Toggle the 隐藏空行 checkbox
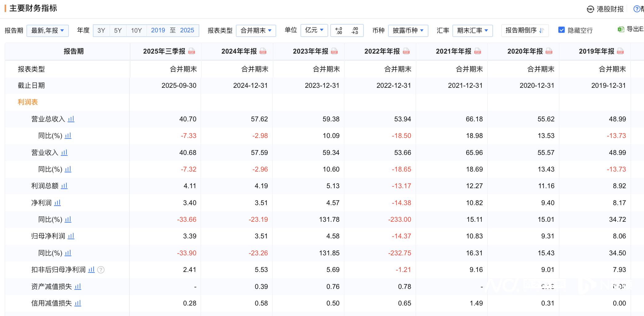Viewport: 644px width, 316px height. 561,30
